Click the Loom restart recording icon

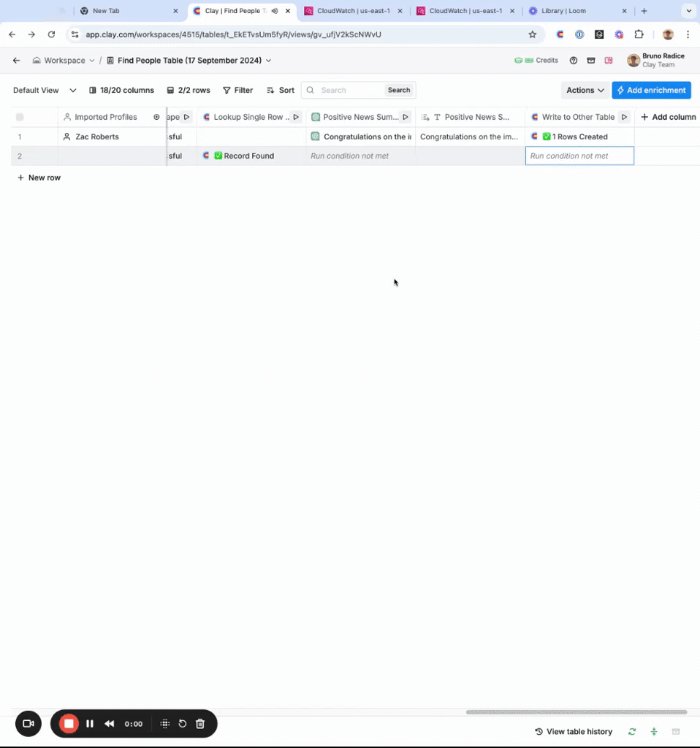[182, 724]
